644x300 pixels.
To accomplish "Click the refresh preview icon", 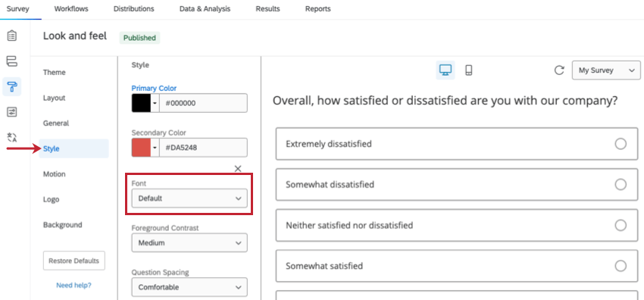I will pyautogui.click(x=559, y=70).
